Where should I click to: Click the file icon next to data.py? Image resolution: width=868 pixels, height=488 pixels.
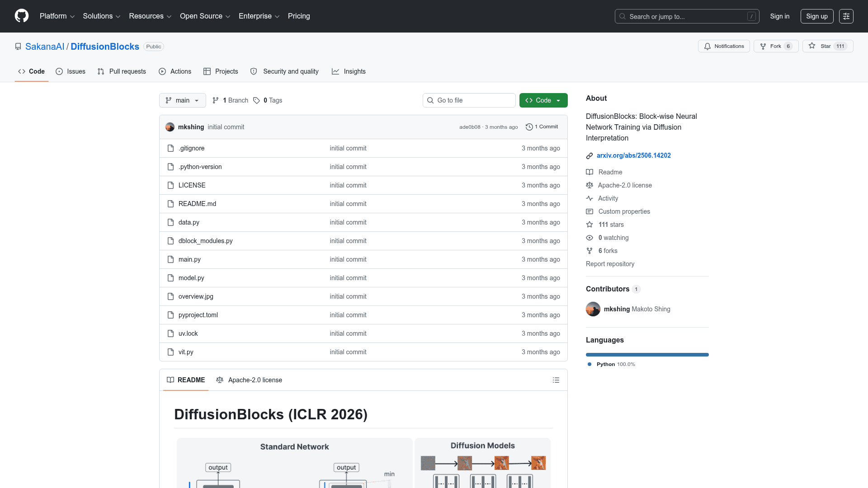coord(170,222)
